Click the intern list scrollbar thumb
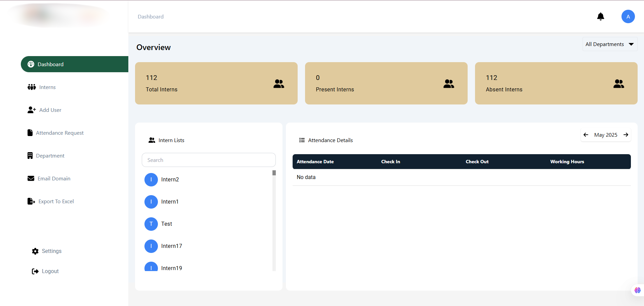The width and height of the screenshot is (644, 306). (x=274, y=173)
